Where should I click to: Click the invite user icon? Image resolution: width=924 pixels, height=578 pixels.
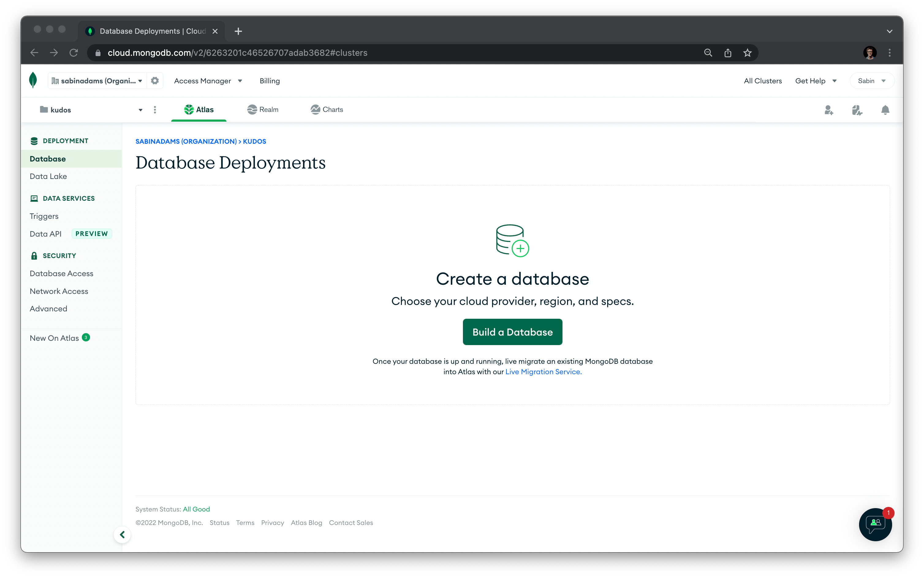828,110
